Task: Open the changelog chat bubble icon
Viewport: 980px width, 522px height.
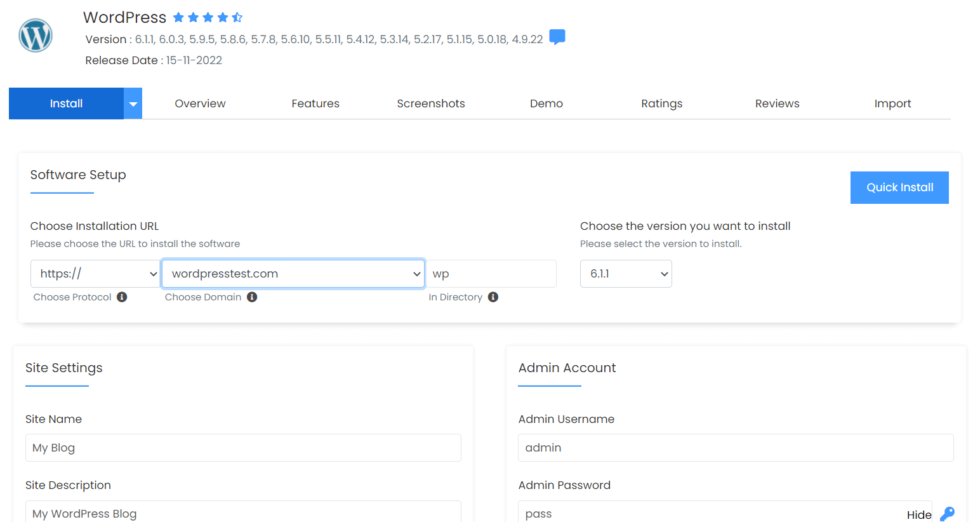Action: click(557, 37)
